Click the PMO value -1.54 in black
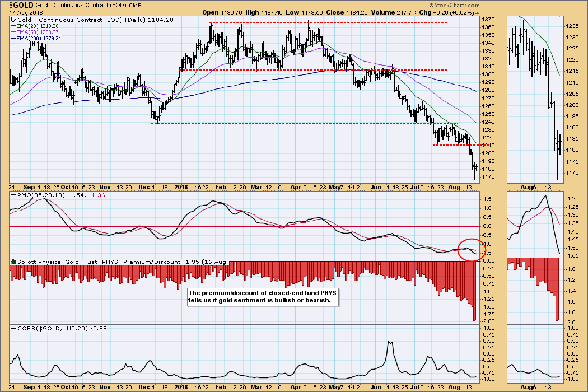 tap(77, 195)
